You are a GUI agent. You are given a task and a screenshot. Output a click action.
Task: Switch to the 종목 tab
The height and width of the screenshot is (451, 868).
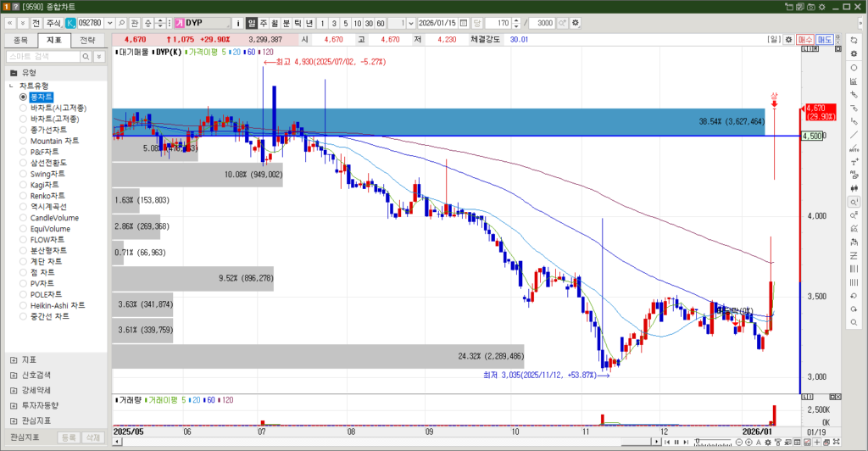point(21,41)
